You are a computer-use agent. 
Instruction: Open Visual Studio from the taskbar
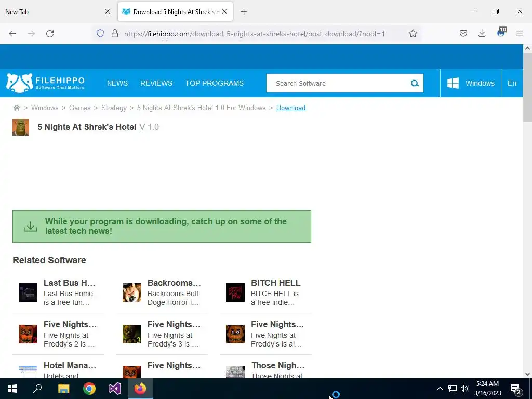[x=115, y=389]
